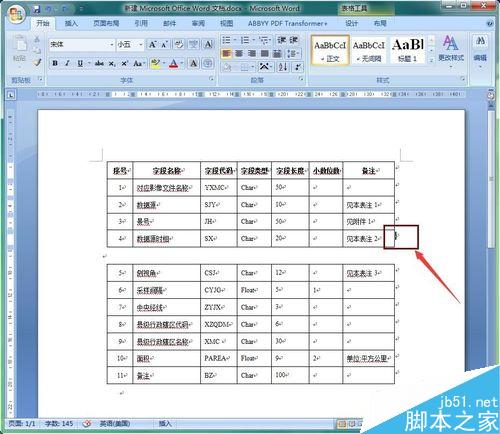This screenshot has width=500, height=434.
Task: Click the Clear Formatting icon
Action: (179, 44)
